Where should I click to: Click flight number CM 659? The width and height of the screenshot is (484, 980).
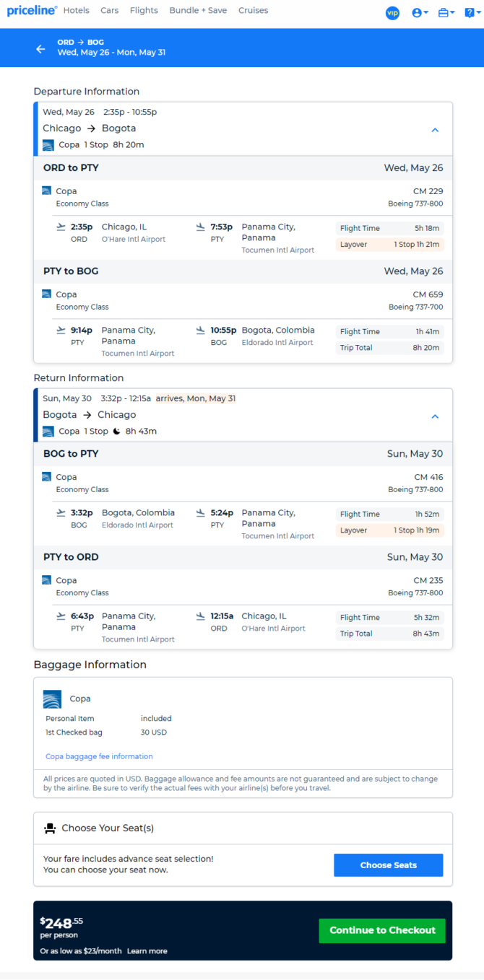click(x=428, y=294)
